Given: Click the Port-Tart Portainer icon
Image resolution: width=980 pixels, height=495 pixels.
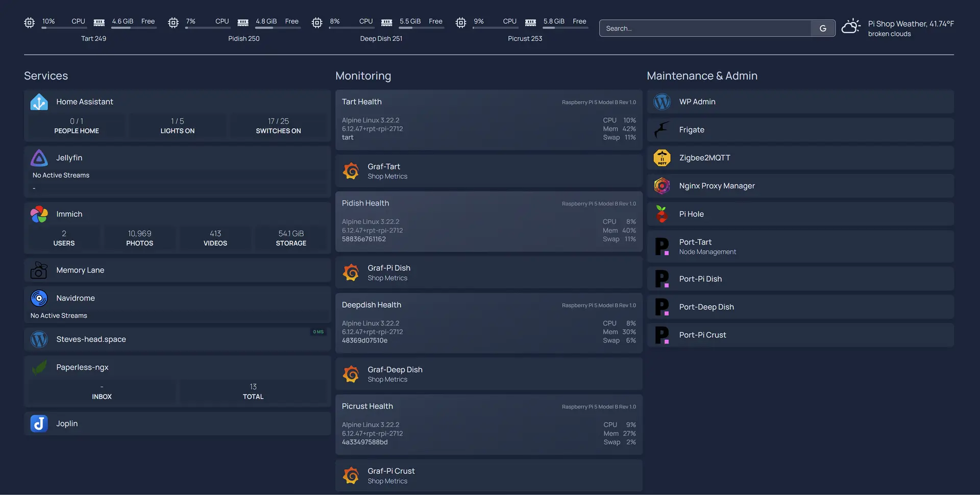Looking at the screenshot, I should point(662,247).
